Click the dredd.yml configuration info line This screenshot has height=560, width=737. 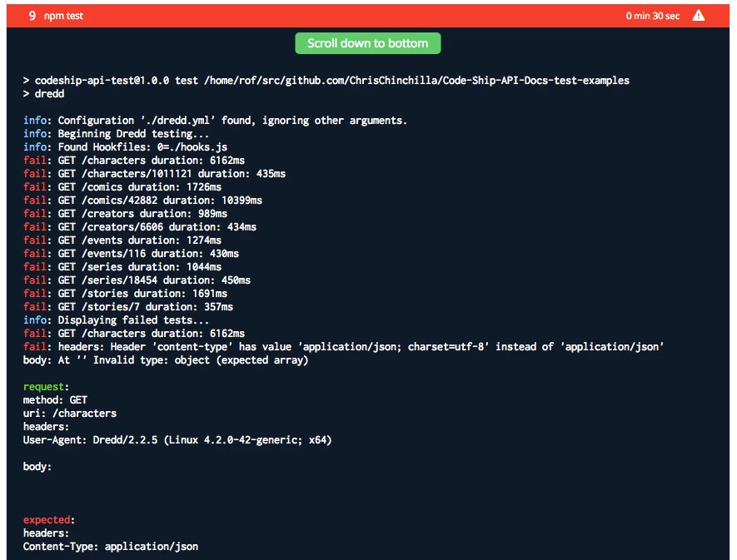coord(215,121)
